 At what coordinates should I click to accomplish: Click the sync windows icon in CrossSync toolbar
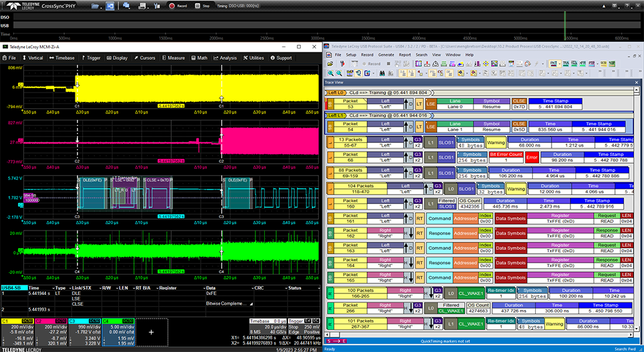click(109, 6)
